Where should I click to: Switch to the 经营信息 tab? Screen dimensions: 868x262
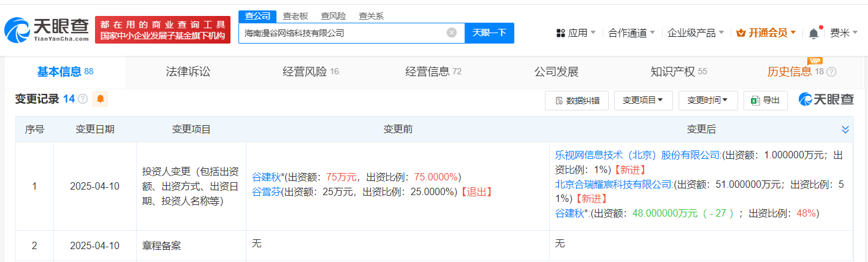[x=433, y=72]
